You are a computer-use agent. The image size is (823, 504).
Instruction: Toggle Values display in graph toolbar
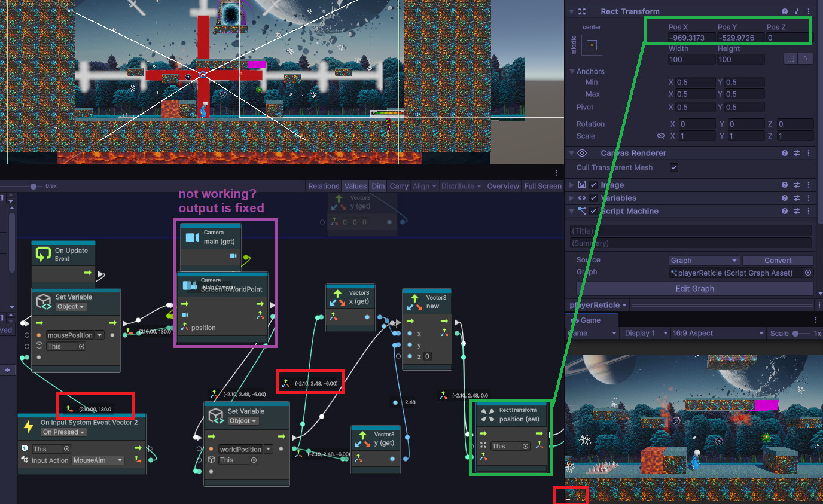coord(355,186)
